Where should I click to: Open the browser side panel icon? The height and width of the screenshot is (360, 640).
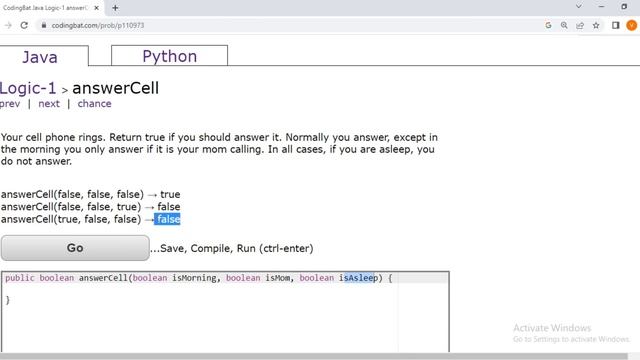point(616,25)
